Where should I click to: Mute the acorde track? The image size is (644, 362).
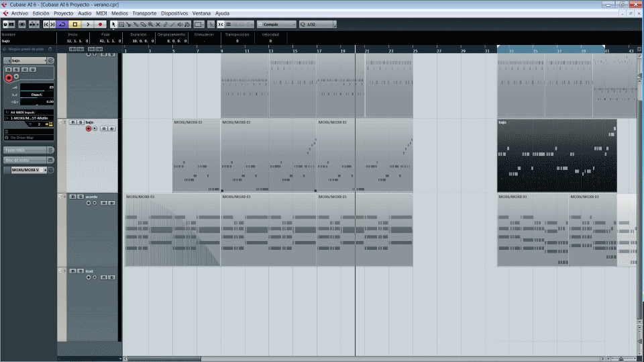click(x=72, y=197)
